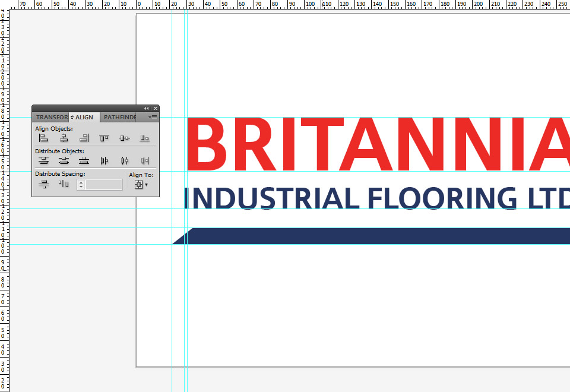Screen dimensions: 570x392
Task: Cycle Align panel view via tab arrows
Action: [72, 117]
